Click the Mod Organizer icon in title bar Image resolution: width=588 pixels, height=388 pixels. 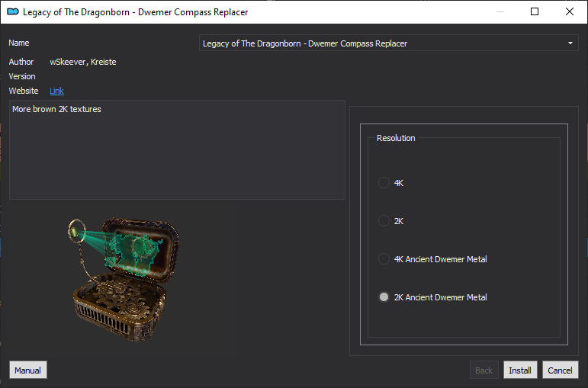[13, 11]
